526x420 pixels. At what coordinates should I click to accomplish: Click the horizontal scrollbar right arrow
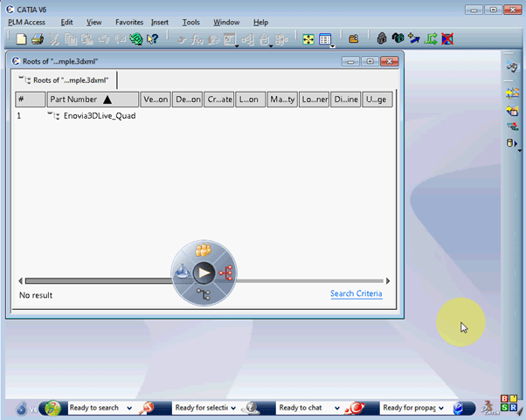[x=388, y=281]
